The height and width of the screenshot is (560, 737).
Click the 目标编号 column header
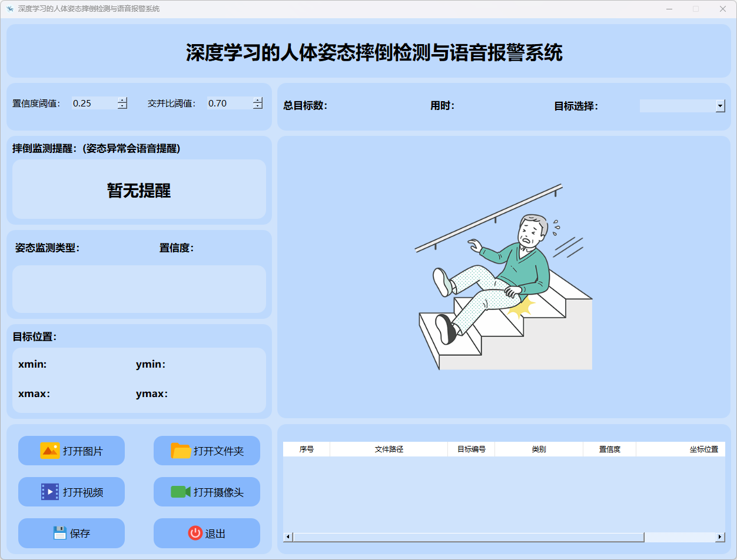pyautogui.click(x=472, y=449)
